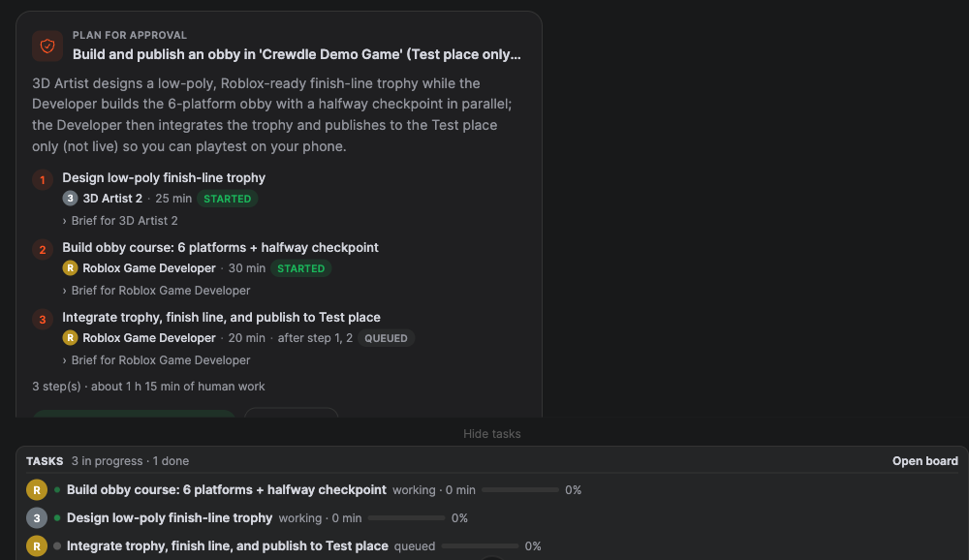Click the step 1 number badge
969x560 pixels.
coord(43,180)
